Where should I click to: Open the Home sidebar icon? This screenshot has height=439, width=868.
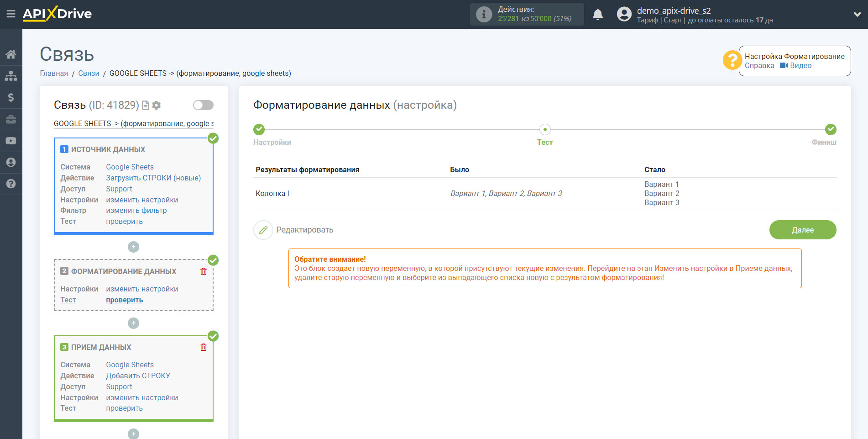tap(11, 54)
